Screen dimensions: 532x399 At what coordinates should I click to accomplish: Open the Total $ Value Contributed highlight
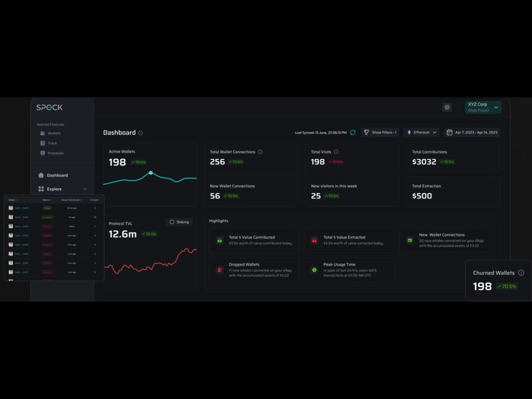pos(254,240)
